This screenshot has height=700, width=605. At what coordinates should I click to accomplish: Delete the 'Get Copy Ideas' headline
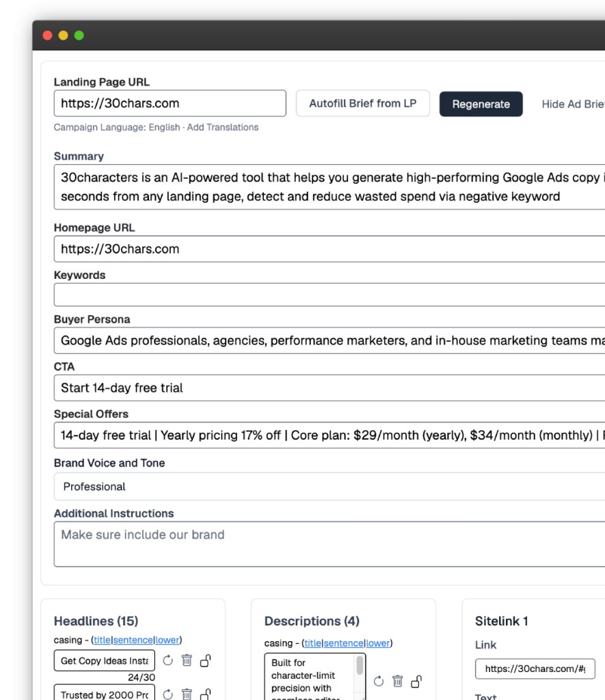[187, 660]
